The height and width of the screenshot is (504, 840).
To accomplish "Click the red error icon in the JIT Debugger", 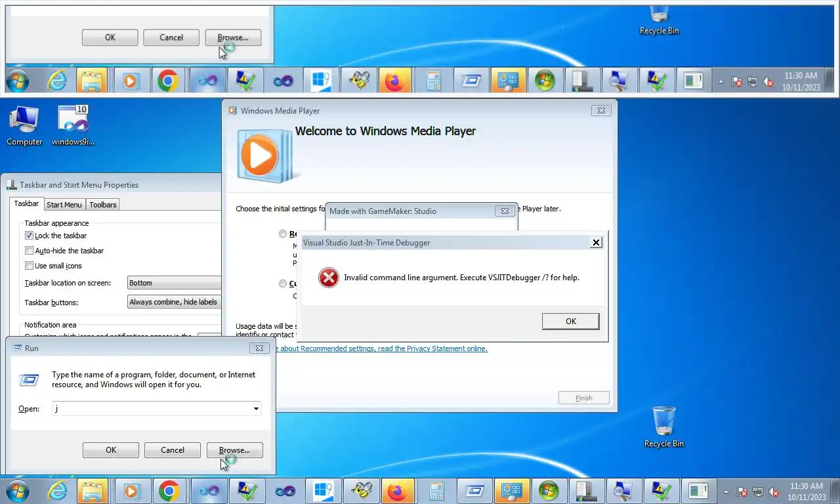I will click(328, 278).
